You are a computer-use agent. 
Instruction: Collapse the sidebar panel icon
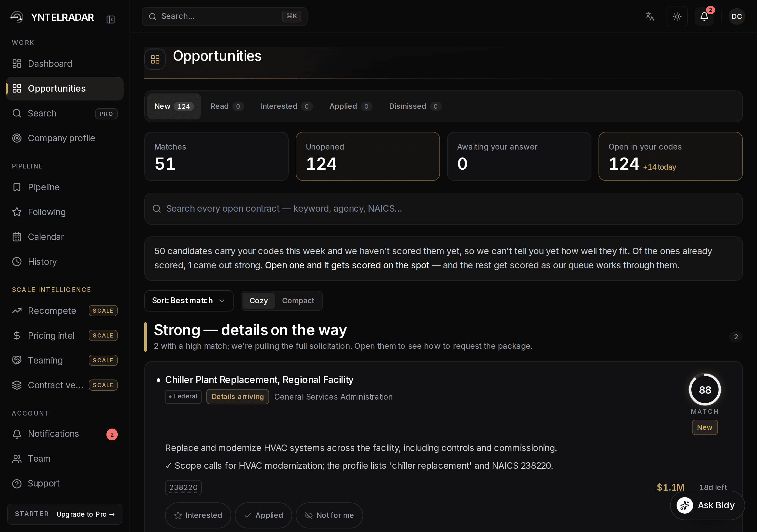point(111,20)
